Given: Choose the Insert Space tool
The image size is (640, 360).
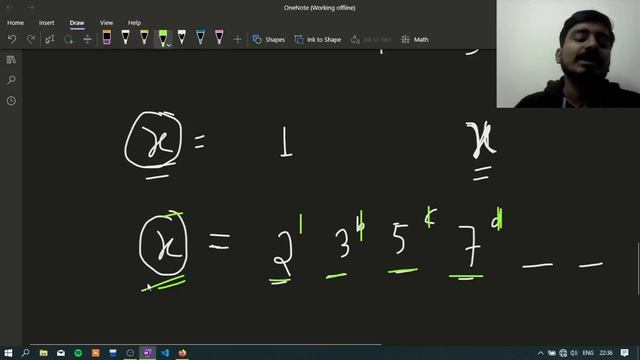Looking at the screenshot, I should [87, 39].
